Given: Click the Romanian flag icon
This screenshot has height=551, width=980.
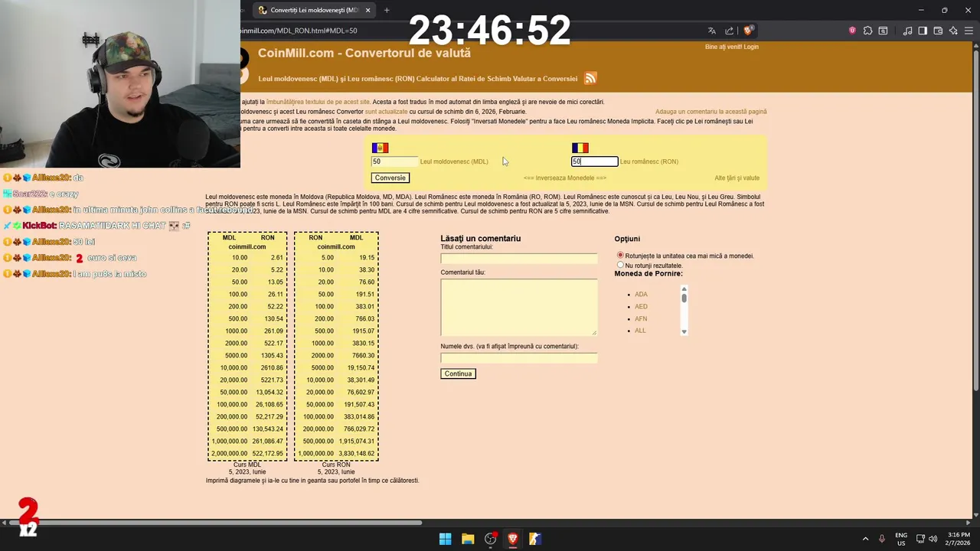Looking at the screenshot, I should (580, 148).
